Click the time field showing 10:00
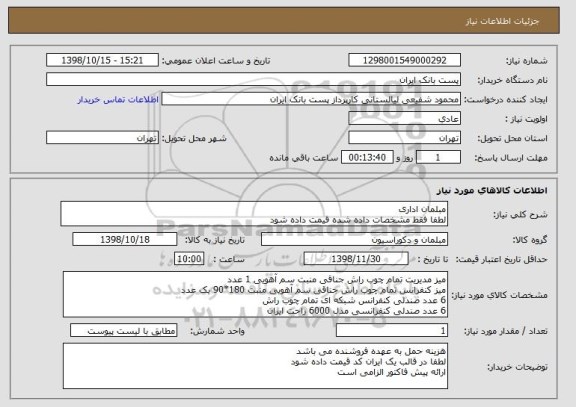The height and width of the screenshot is (407, 576). (189, 259)
